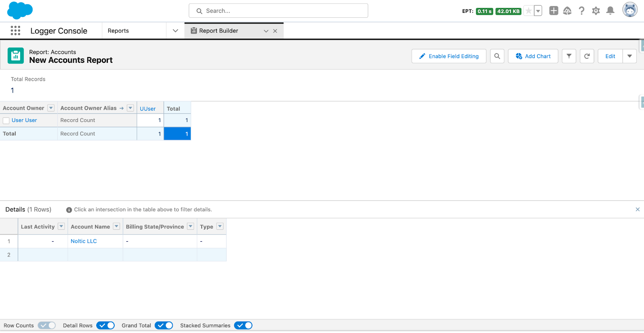
Task: Click the Add Chart button
Action: [x=533, y=56]
